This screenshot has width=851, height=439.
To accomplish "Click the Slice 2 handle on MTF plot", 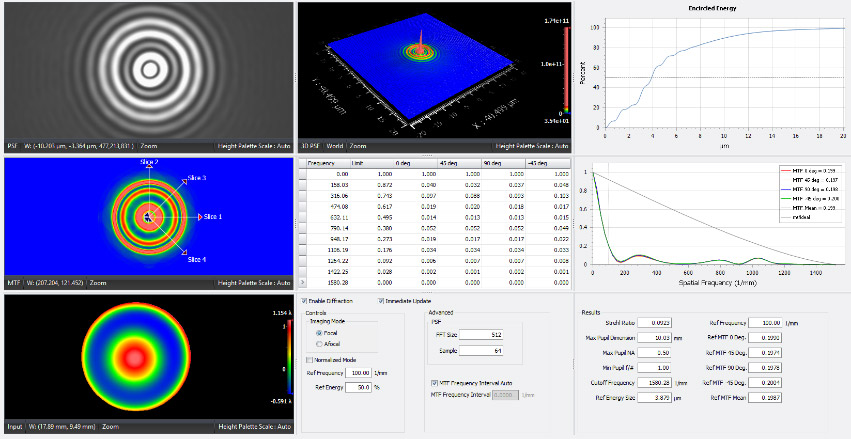I will 148,168.
